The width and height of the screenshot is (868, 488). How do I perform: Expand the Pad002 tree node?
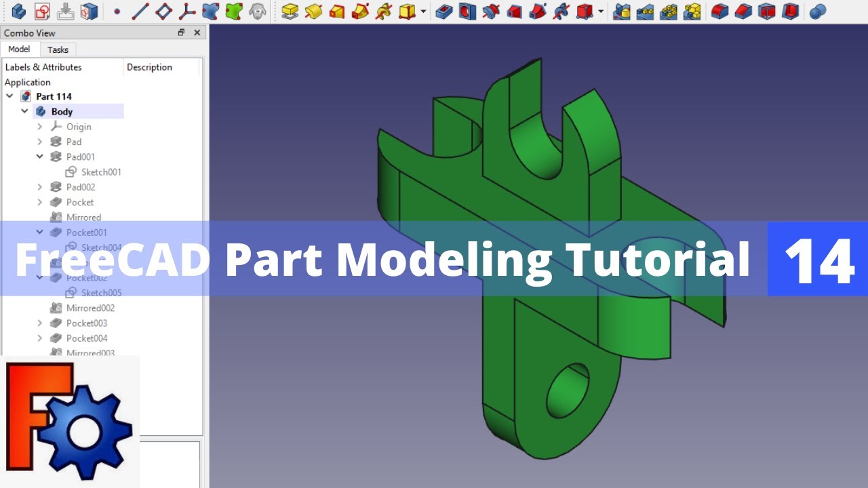(x=39, y=187)
